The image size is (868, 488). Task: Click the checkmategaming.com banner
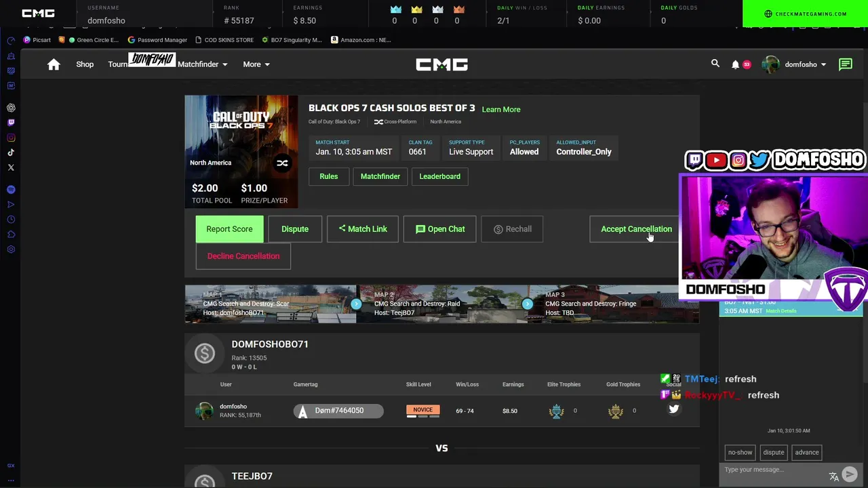(805, 14)
